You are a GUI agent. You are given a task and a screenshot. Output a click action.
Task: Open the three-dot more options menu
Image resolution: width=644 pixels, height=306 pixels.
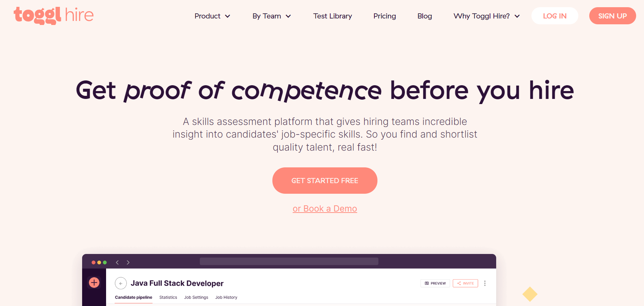tap(485, 283)
